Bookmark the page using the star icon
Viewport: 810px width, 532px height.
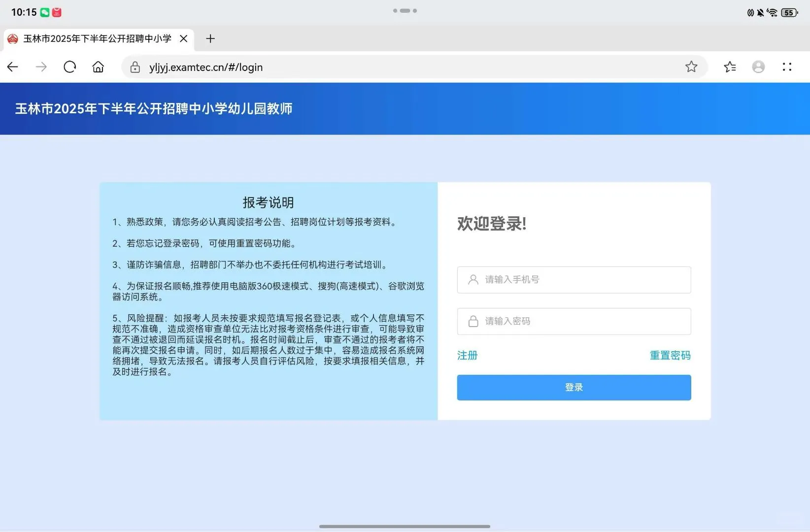click(x=692, y=66)
